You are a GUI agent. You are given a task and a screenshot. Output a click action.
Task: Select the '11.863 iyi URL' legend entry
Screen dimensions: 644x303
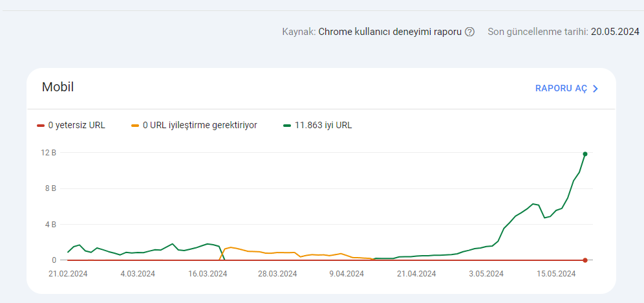(317, 126)
